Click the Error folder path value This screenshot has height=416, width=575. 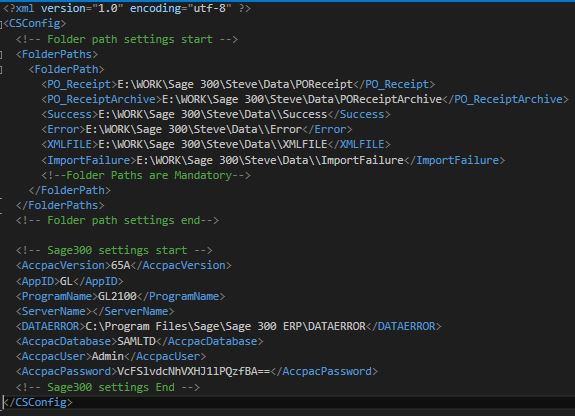pyautogui.click(x=194, y=129)
